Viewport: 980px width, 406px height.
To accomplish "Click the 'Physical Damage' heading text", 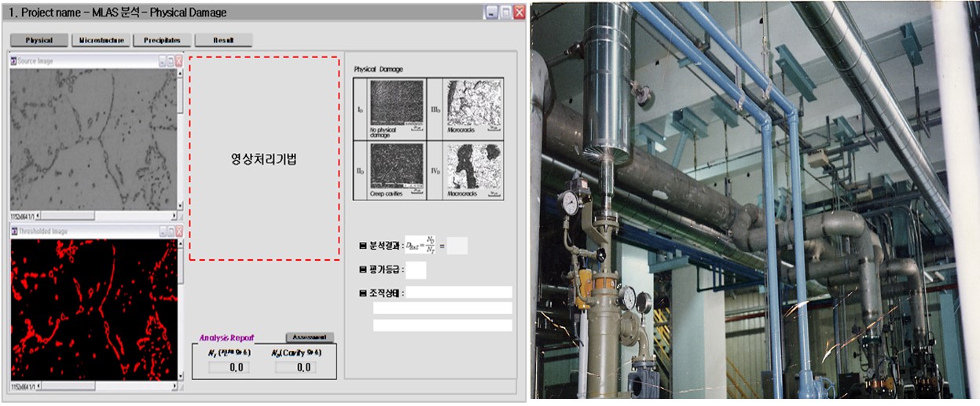I will 378,69.
